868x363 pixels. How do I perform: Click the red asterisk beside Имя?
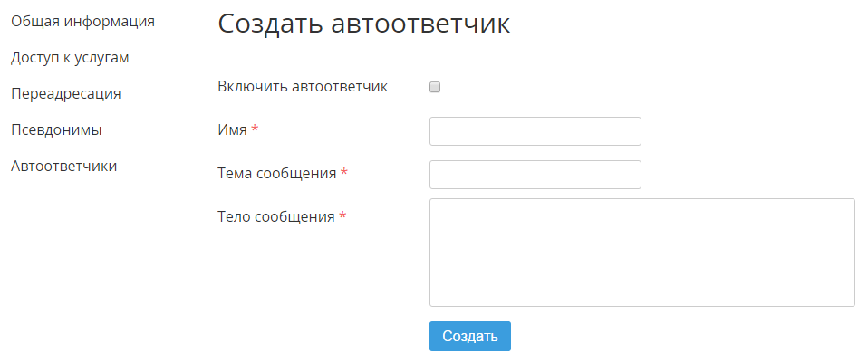tap(255, 129)
